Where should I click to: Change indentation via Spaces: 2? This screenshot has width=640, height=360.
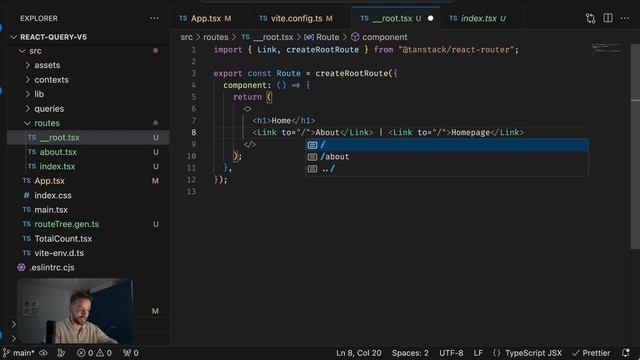(410, 353)
